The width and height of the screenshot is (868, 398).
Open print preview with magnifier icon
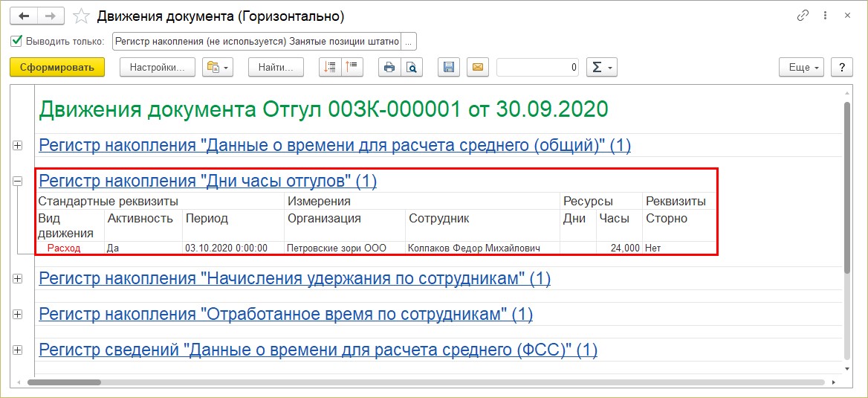point(412,68)
